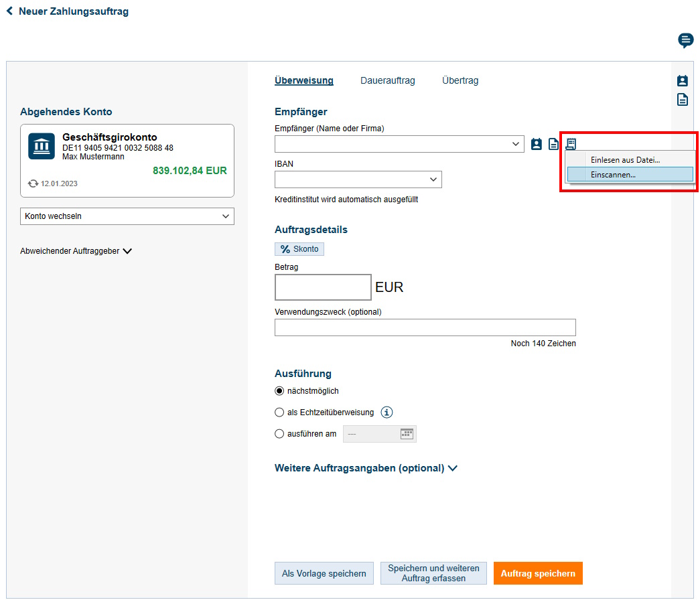Viewport: 700px width, 600px height.
Task: Click the address book icon beside Empfänger field
Action: point(537,144)
